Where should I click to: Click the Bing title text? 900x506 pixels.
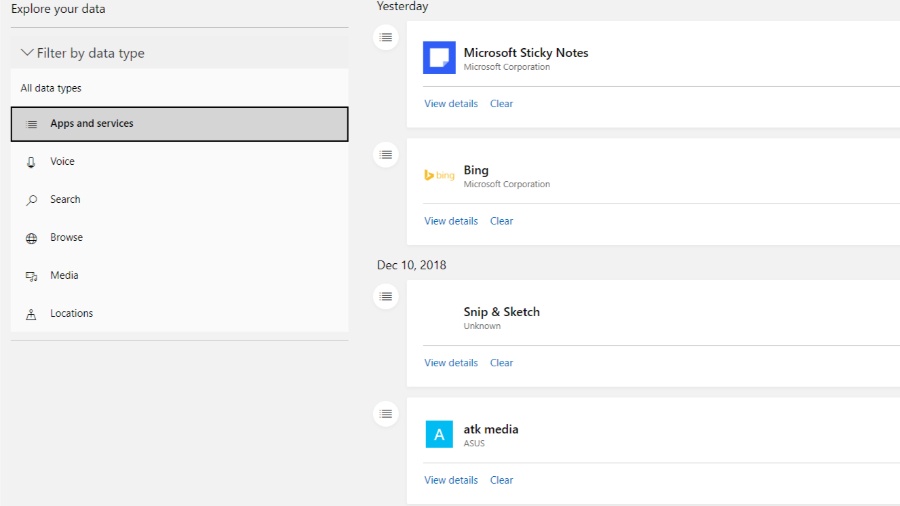tap(476, 170)
